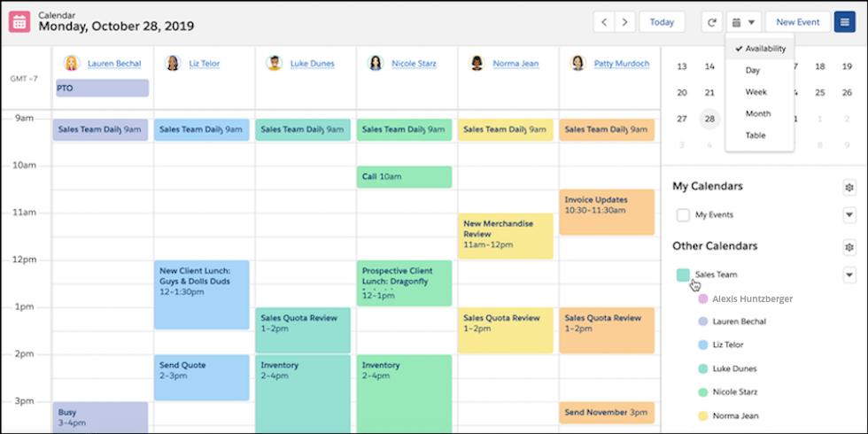
Task: Open Norma Jean name link
Action: (x=515, y=64)
